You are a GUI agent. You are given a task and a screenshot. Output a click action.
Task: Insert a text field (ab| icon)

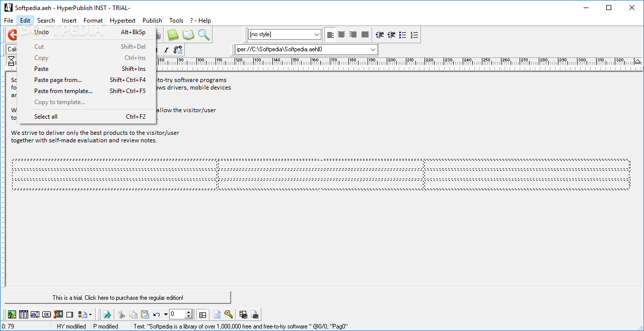pyautogui.click(x=35, y=314)
